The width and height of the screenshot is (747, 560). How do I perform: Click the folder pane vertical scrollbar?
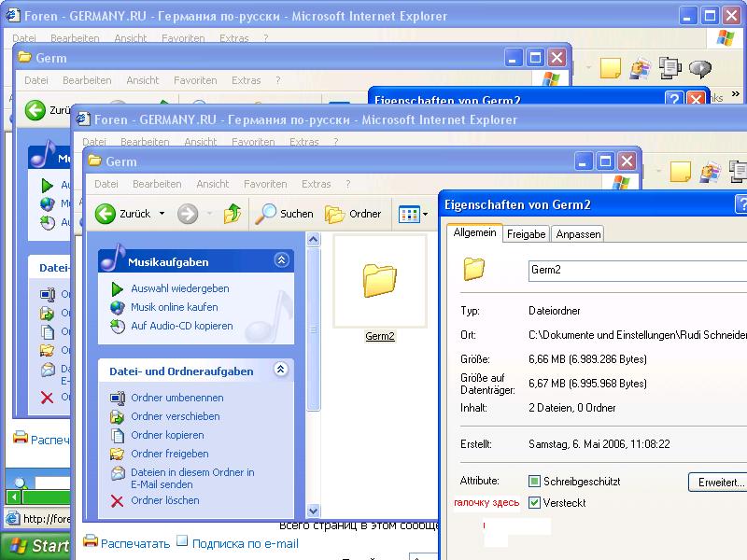314,327
